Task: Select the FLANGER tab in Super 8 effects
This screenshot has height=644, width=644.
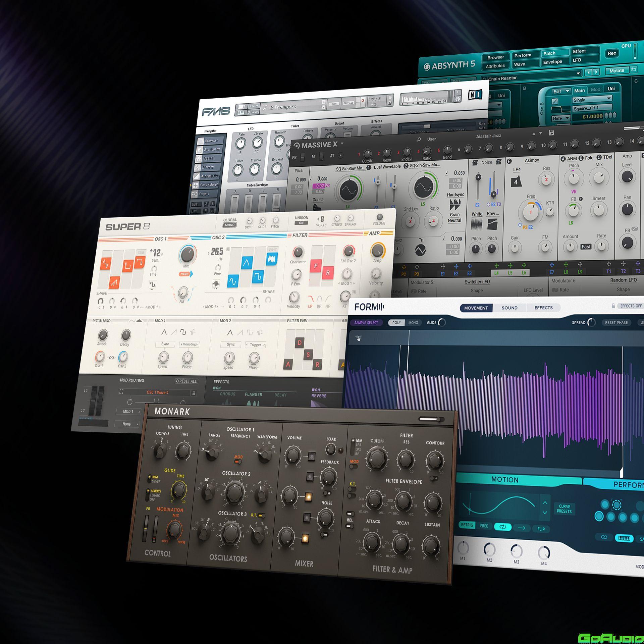Action: point(253,394)
